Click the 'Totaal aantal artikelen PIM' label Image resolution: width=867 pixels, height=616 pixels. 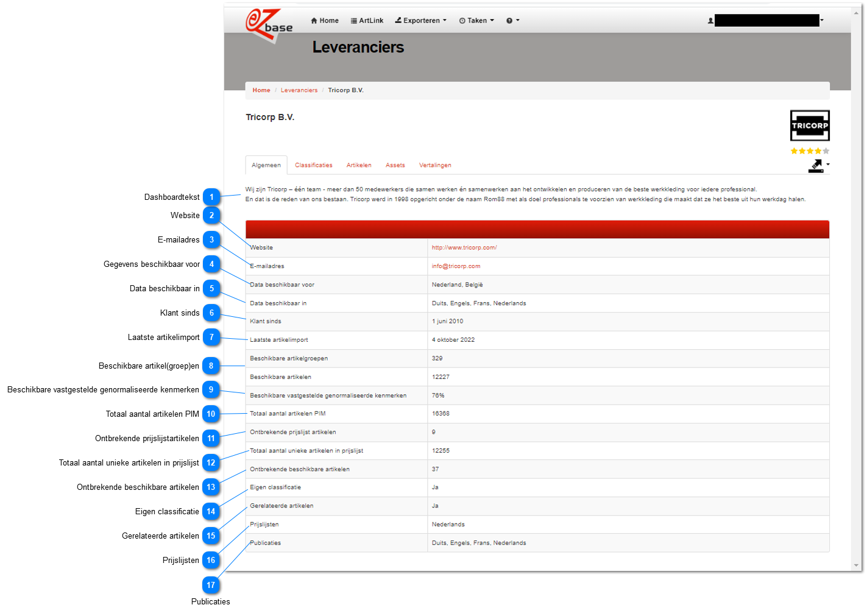click(x=288, y=414)
